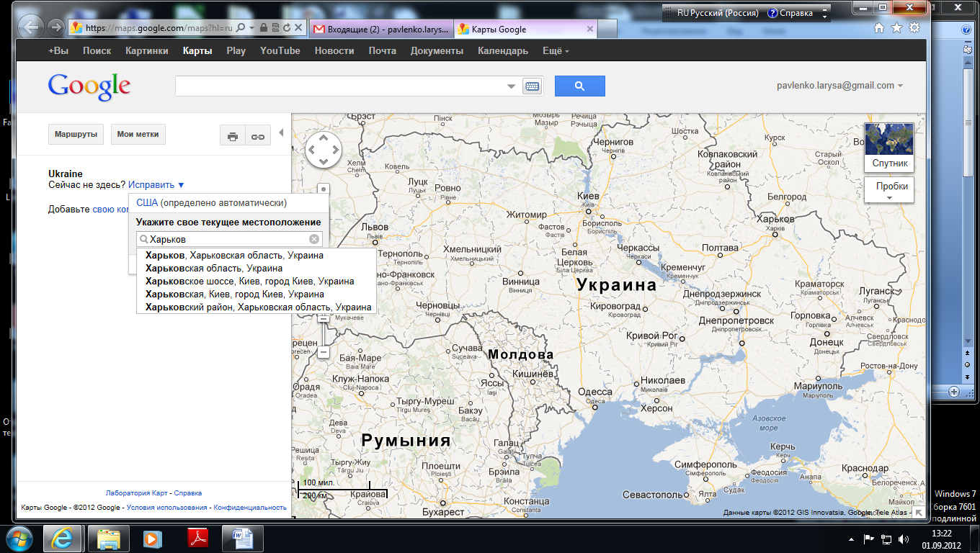Image resolution: width=980 pixels, height=553 pixels.
Task: Click the Google logo
Action: [89, 86]
